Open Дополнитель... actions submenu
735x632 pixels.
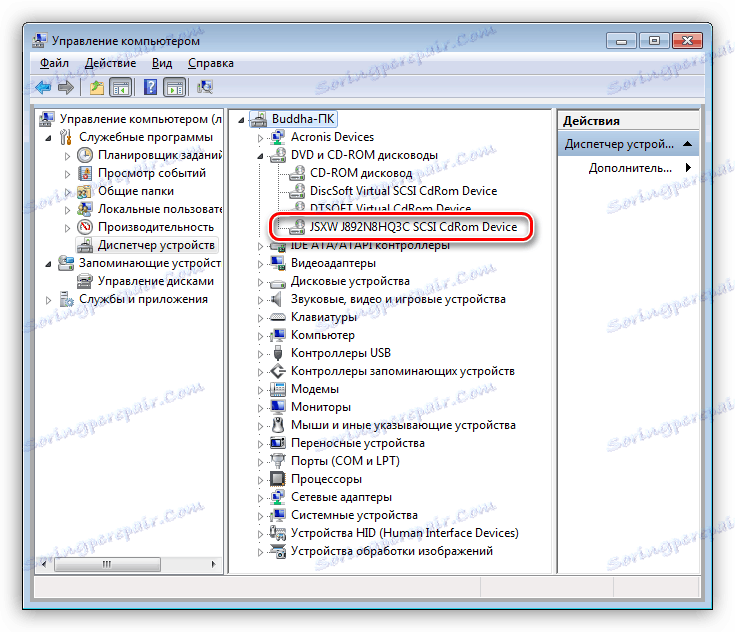coord(630,168)
